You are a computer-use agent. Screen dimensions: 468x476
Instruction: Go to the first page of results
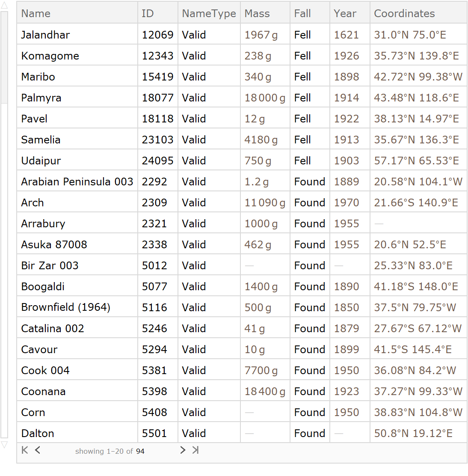(x=25, y=450)
